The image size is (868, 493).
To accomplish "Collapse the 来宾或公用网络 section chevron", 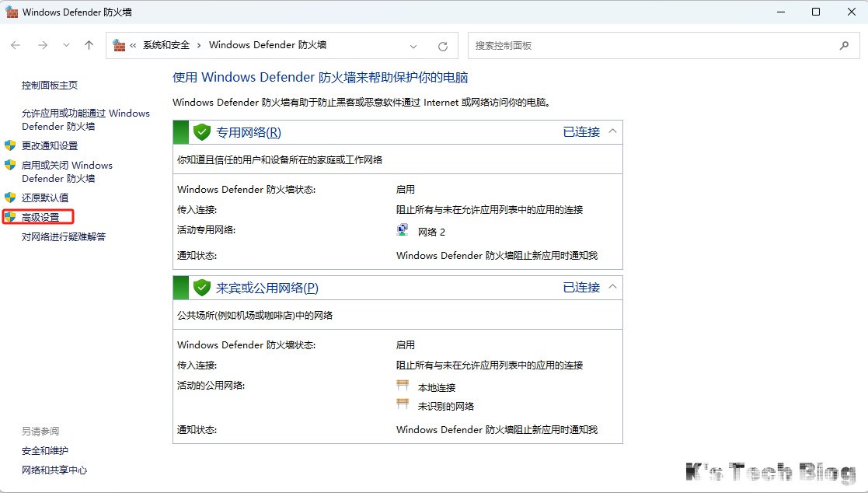I will 612,287.
